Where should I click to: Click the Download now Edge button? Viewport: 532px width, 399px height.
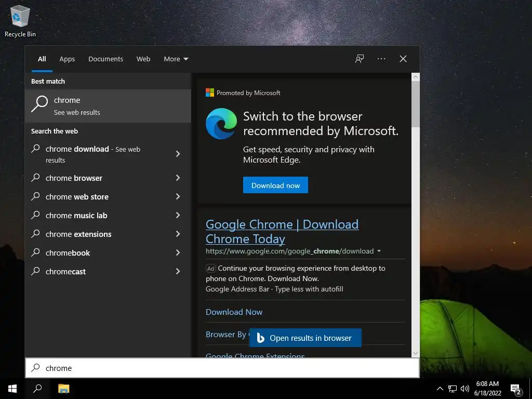(x=275, y=185)
